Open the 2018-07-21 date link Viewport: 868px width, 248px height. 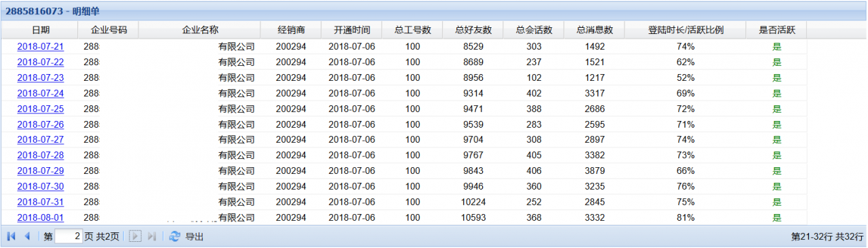[41, 47]
